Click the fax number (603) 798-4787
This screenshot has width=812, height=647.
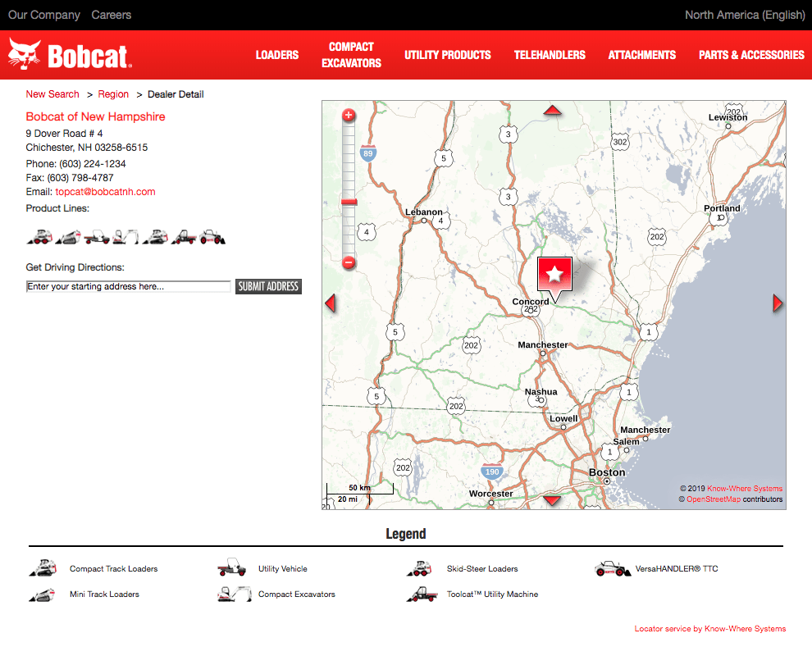click(80, 178)
